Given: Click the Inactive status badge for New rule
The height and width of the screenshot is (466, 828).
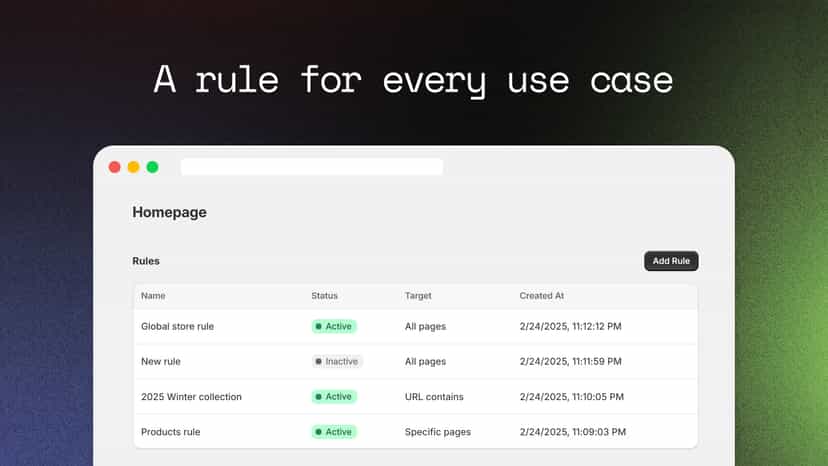Looking at the screenshot, I should point(337,361).
